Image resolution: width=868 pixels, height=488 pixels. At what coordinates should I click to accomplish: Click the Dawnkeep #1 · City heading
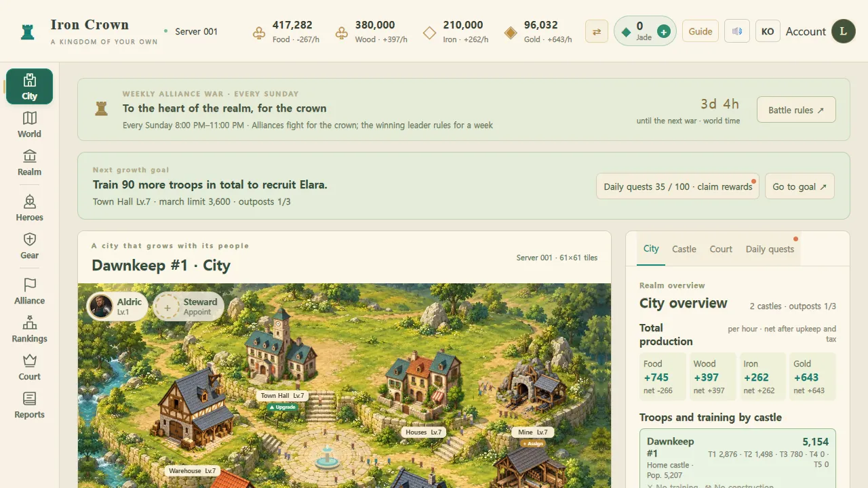161,265
